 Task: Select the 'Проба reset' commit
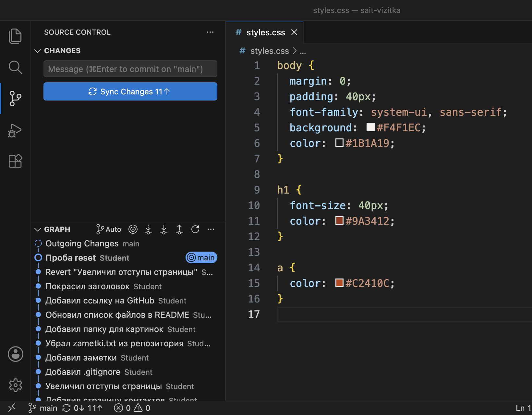tap(128, 258)
